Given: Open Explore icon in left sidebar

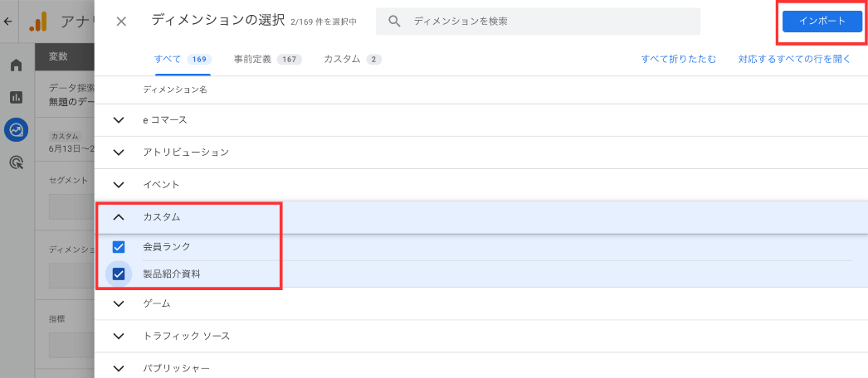Looking at the screenshot, I should [x=17, y=130].
